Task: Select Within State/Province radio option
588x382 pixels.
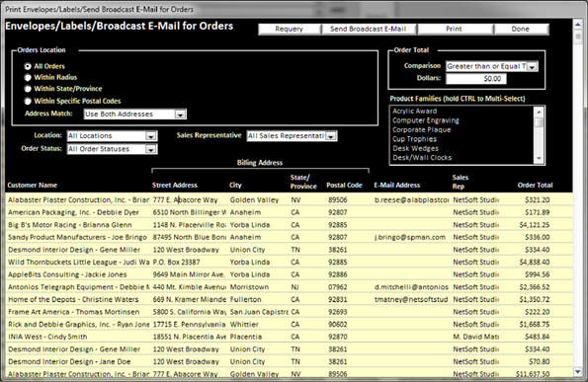Action: click(28, 89)
